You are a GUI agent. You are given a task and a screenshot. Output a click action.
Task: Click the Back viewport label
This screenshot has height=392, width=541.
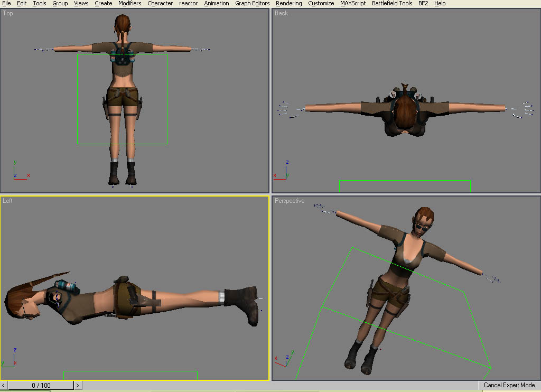click(x=281, y=13)
